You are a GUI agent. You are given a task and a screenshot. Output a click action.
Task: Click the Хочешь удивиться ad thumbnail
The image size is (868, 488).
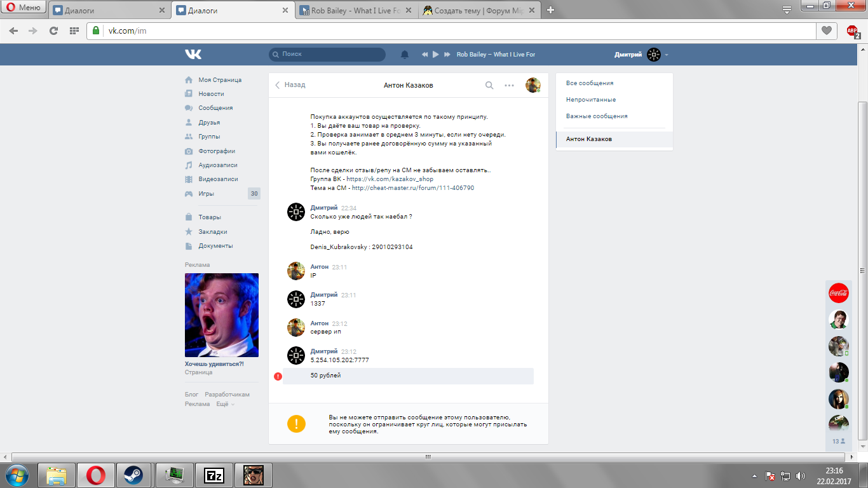tap(222, 315)
